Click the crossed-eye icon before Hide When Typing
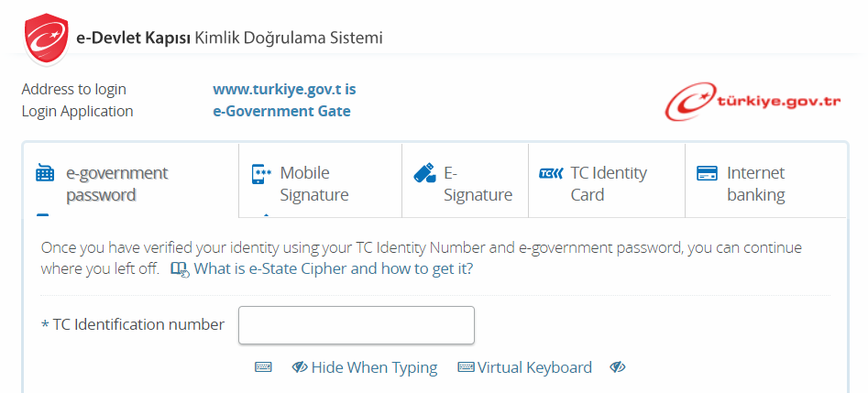 click(x=300, y=367)
